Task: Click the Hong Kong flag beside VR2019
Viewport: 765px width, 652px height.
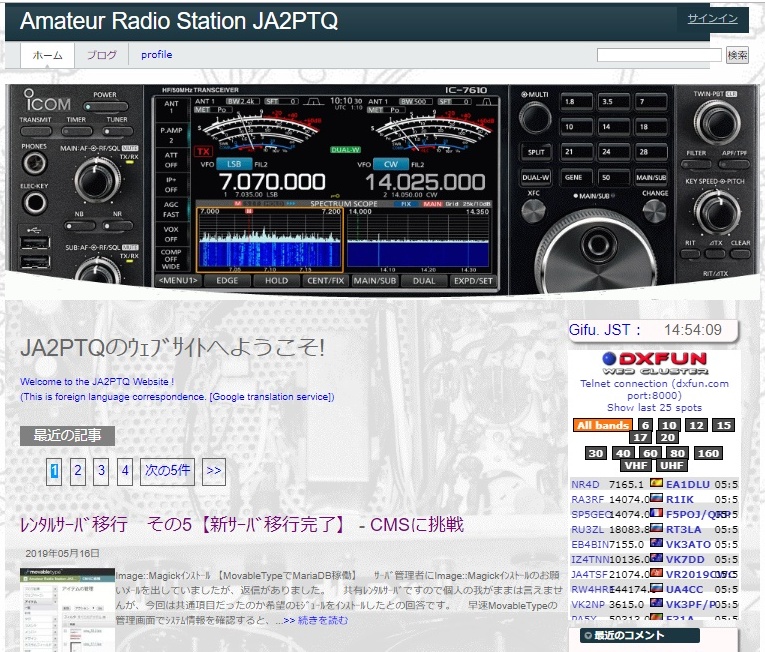Action: tap(656, 573)
